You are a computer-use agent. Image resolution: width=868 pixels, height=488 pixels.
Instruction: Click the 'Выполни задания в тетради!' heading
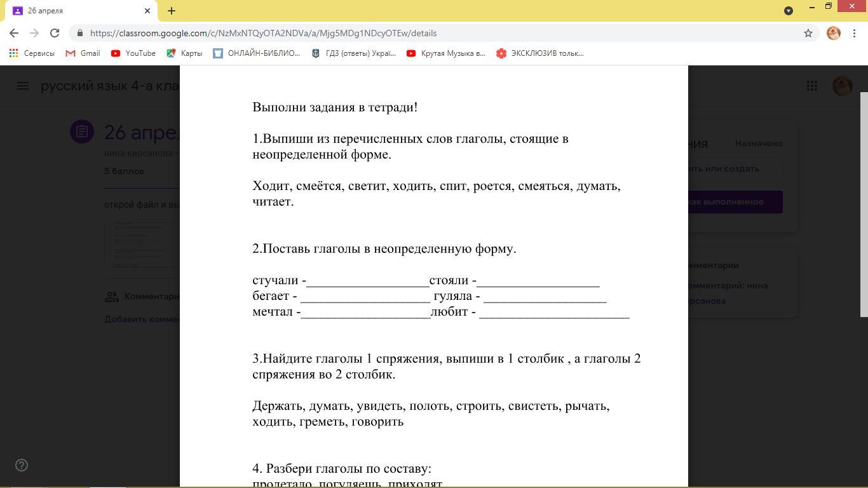pos(335,107)
